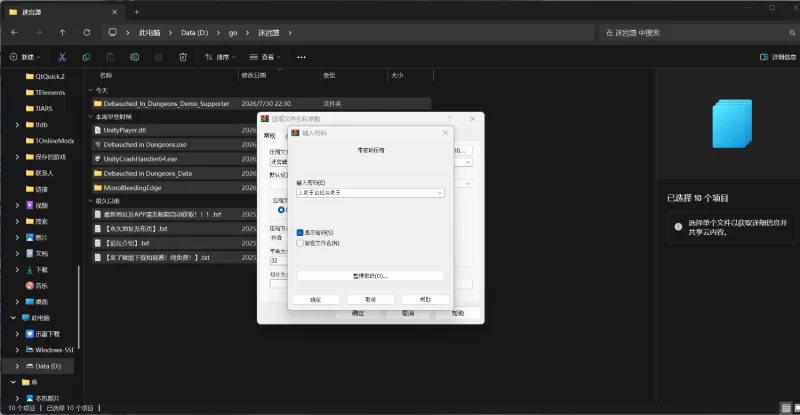Click the forward navigation arrow

(39, 33)
